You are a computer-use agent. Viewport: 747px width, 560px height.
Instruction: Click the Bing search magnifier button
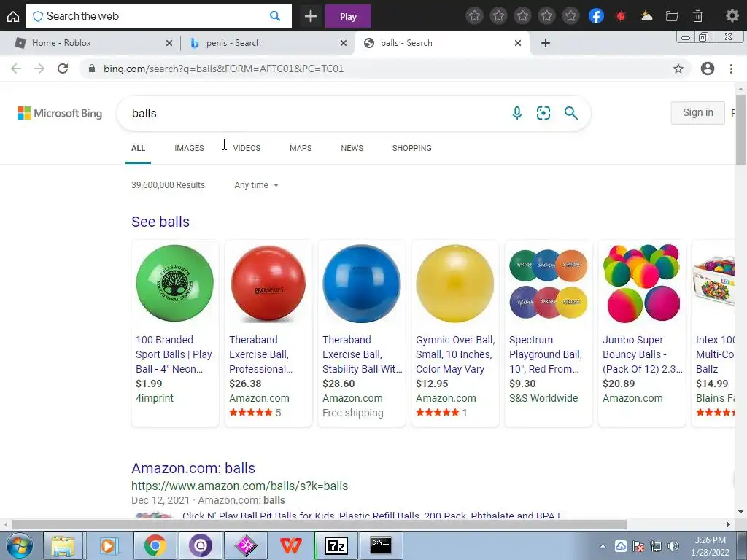pos(570,113)
